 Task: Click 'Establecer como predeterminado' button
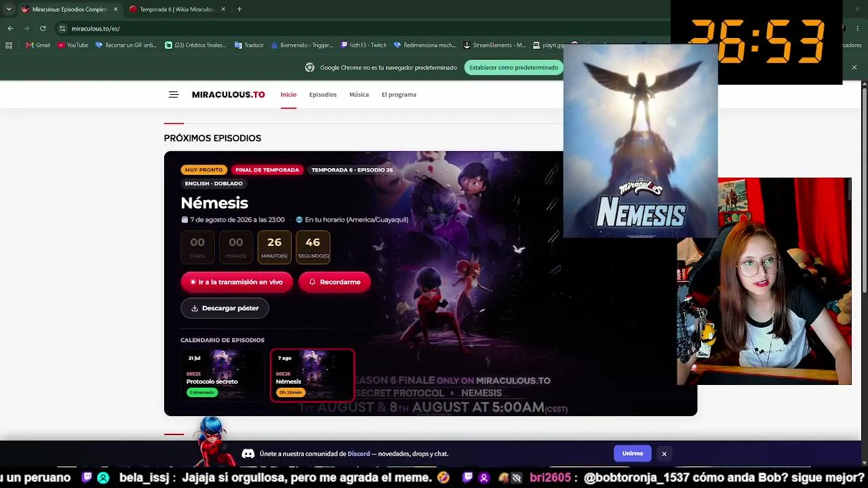(514, 67)
